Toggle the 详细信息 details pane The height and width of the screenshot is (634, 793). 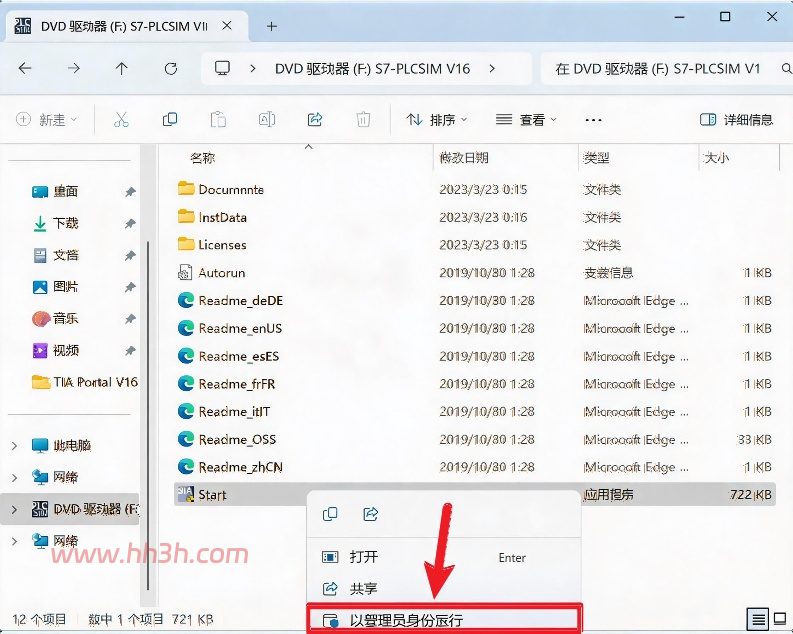click(736, 120)
